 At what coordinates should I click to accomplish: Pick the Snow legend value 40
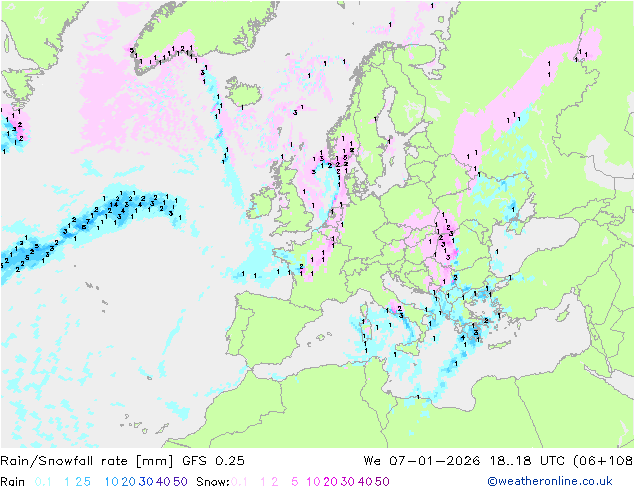click(x=365, y=482)
